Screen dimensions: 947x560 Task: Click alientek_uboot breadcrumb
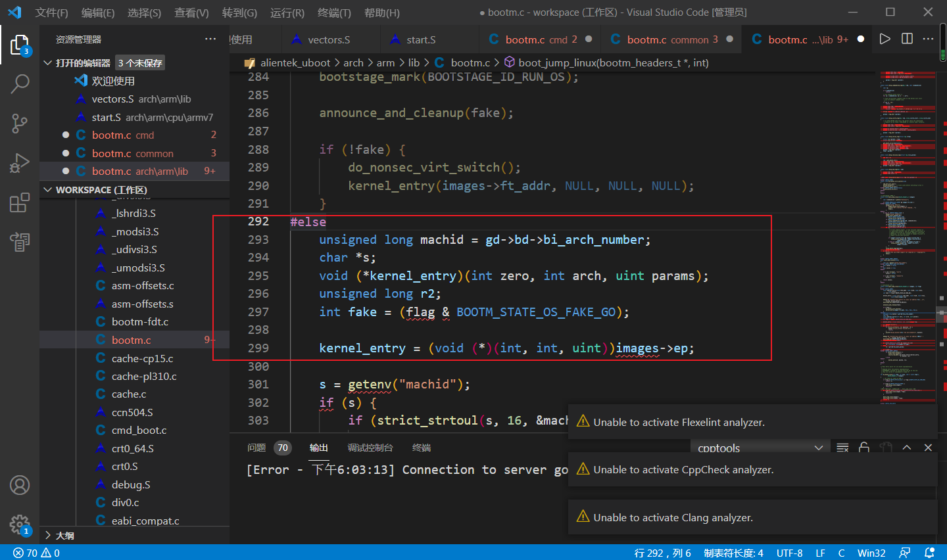295,62
